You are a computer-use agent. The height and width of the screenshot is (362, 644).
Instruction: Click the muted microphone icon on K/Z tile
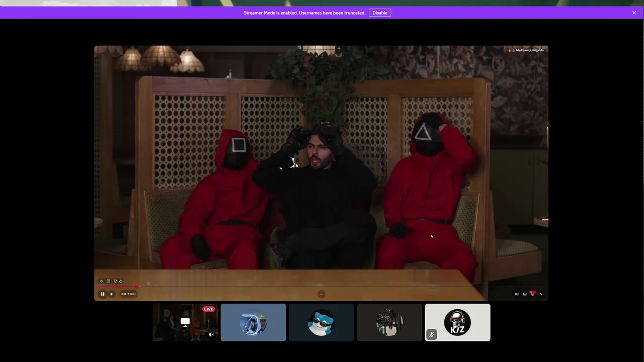tap(431, 334)
